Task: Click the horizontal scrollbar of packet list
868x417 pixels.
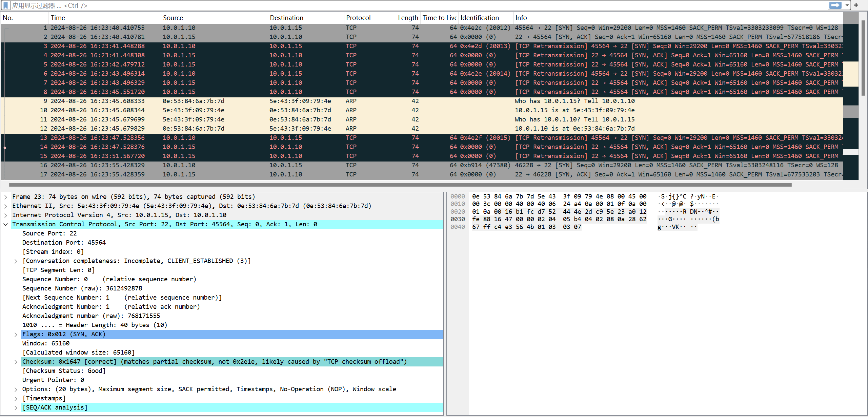Action: coord(400,185)
